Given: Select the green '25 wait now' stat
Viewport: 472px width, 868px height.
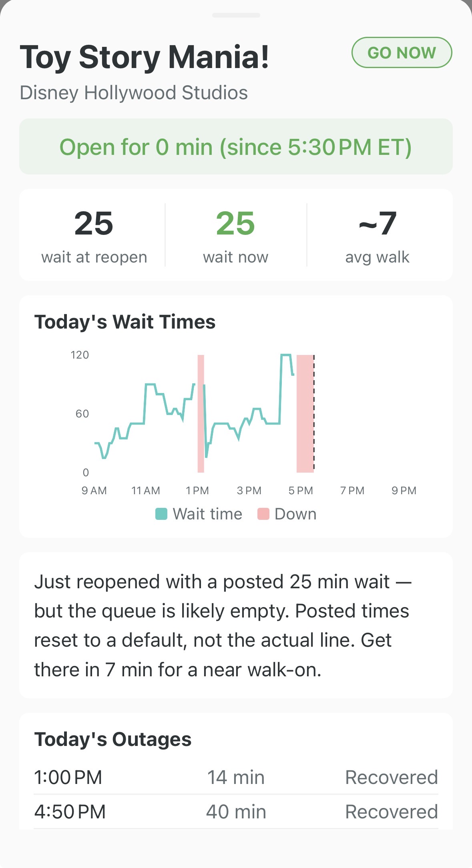Looking at the screenshot, I should click(236, 236).
